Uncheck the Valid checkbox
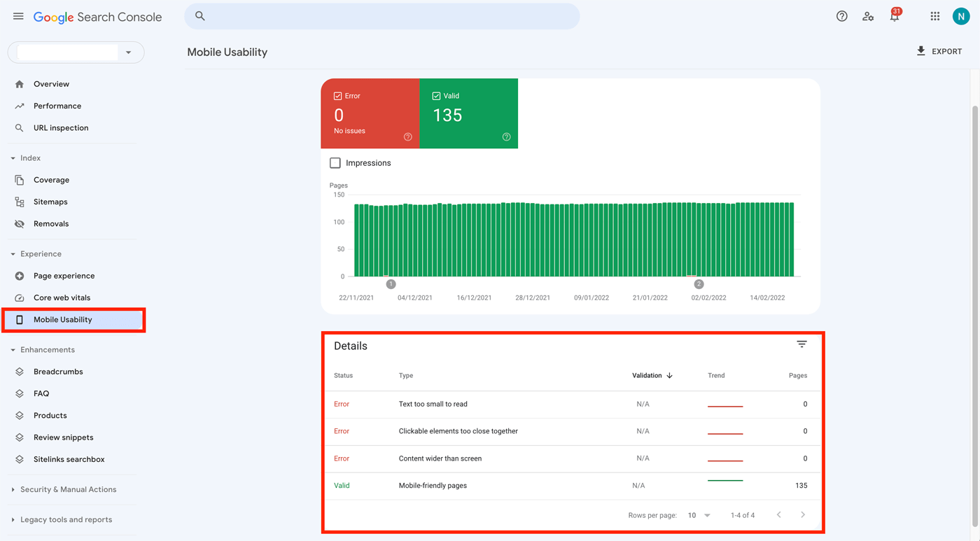The image size is (980, 541). pos(436,96)
